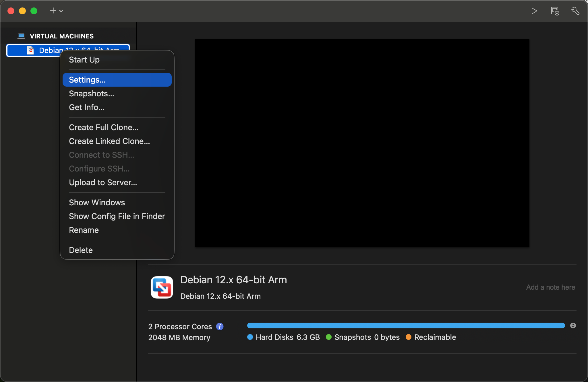Viewport: 588px width, 382px height.
Task: Click the VMware Fusion VM logo icon
Action: pyautogui.click(x=162, y=287)
